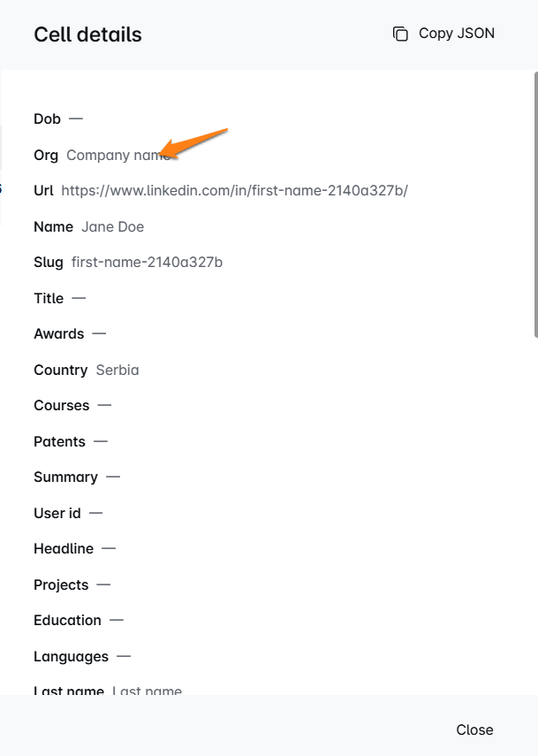538x756 pixels.
Task: Click the Education field label
Action: [x=67, y=621]
